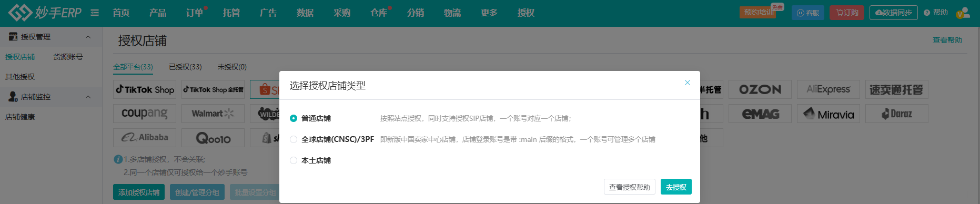Choose the eMAG platform logo
The width and height of the screenshot is (980, 204).
760,114
